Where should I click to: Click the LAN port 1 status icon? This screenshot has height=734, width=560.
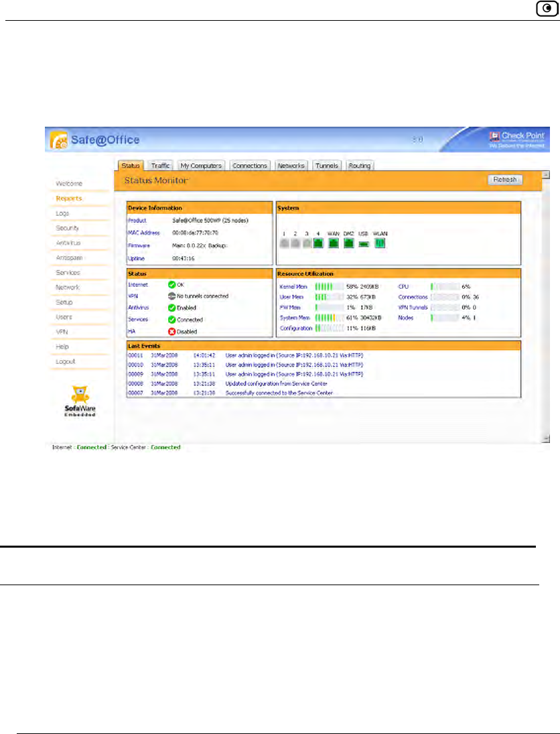pos(284,243)
